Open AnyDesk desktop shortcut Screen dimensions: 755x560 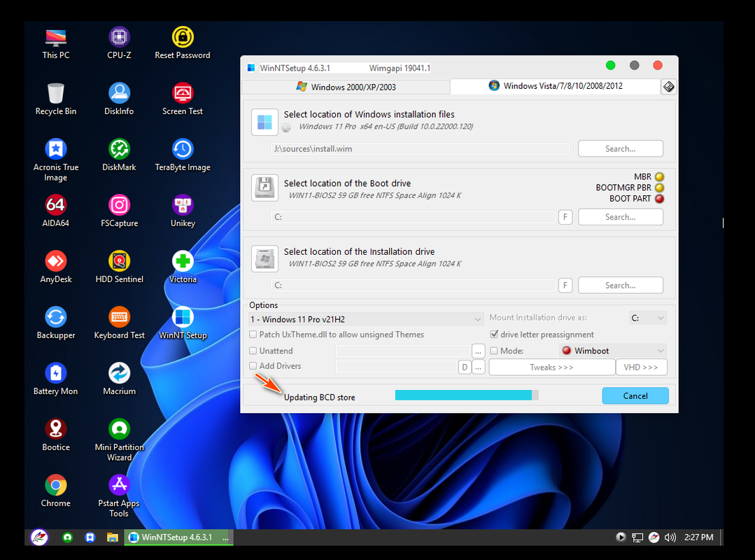tap(56, 267)
